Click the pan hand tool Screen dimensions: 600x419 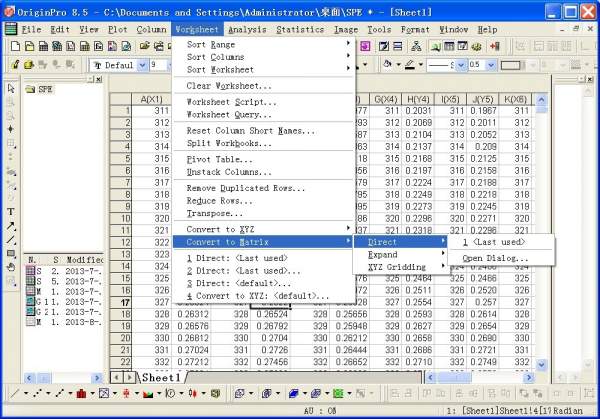click(x=11, y=267)
